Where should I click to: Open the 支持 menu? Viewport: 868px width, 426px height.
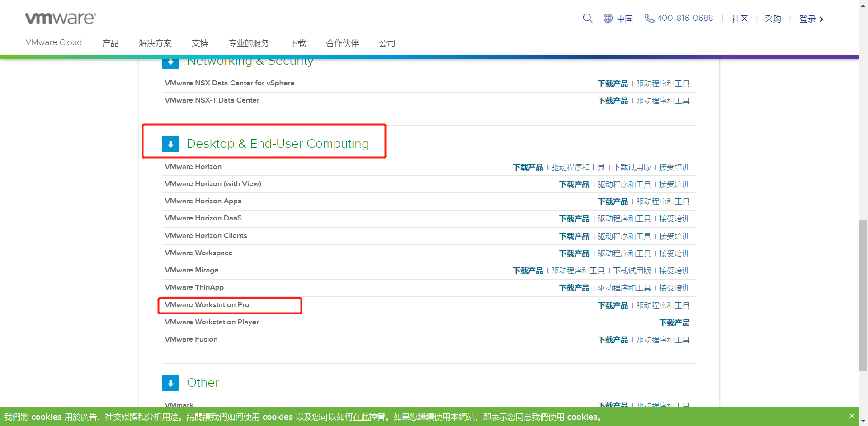click(200, 43)
